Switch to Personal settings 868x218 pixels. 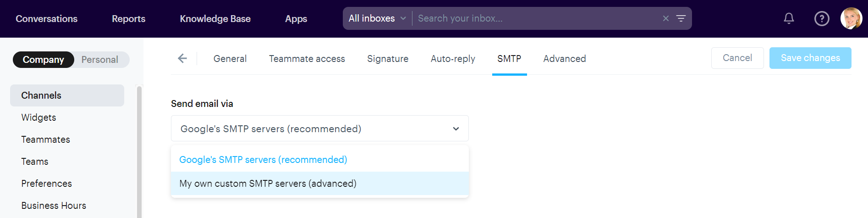pyautogui.click(x=100, y=60)
